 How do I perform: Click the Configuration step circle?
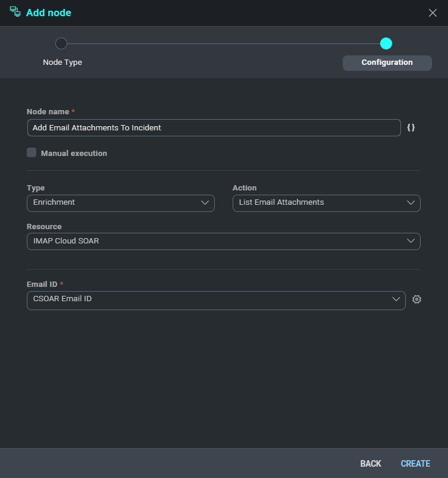tap(386, 43)
